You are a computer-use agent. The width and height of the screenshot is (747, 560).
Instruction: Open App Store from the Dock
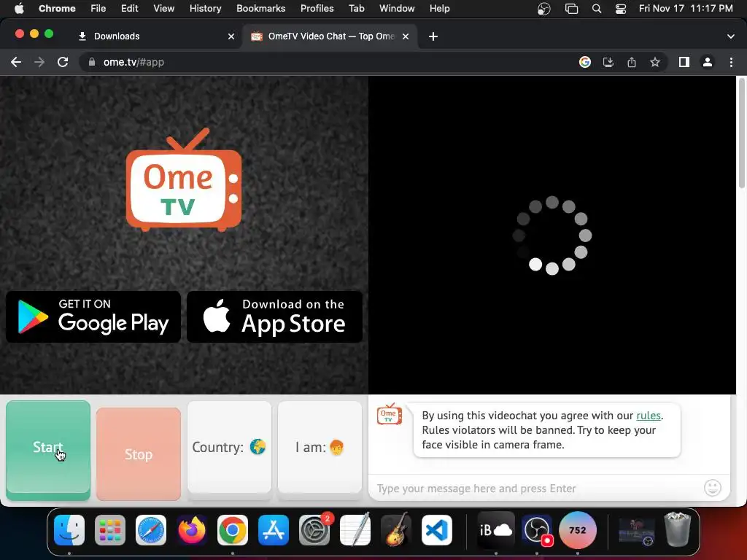click(274, 530)
